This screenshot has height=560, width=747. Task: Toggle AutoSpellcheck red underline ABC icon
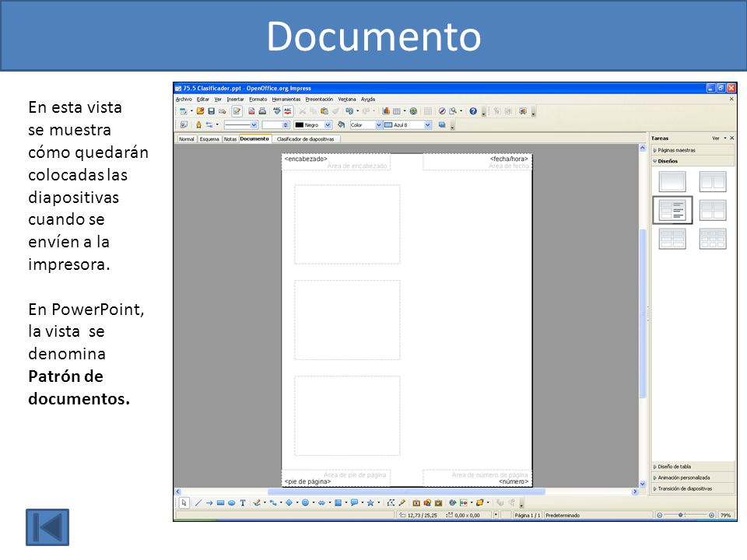coord(288,111)
